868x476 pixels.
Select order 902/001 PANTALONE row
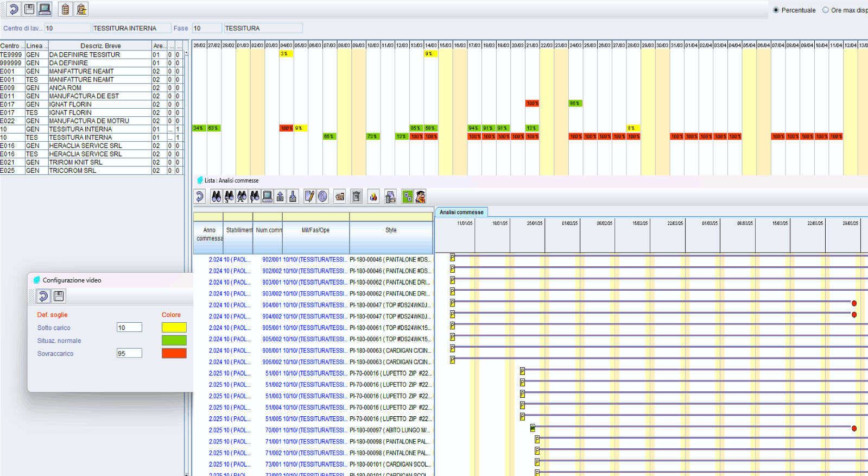tap(313, 260)
